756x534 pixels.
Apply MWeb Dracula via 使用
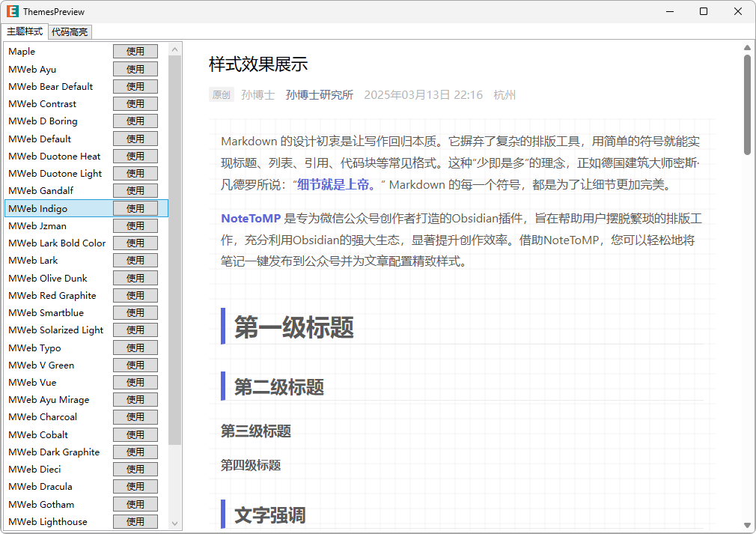coord(135,487)
